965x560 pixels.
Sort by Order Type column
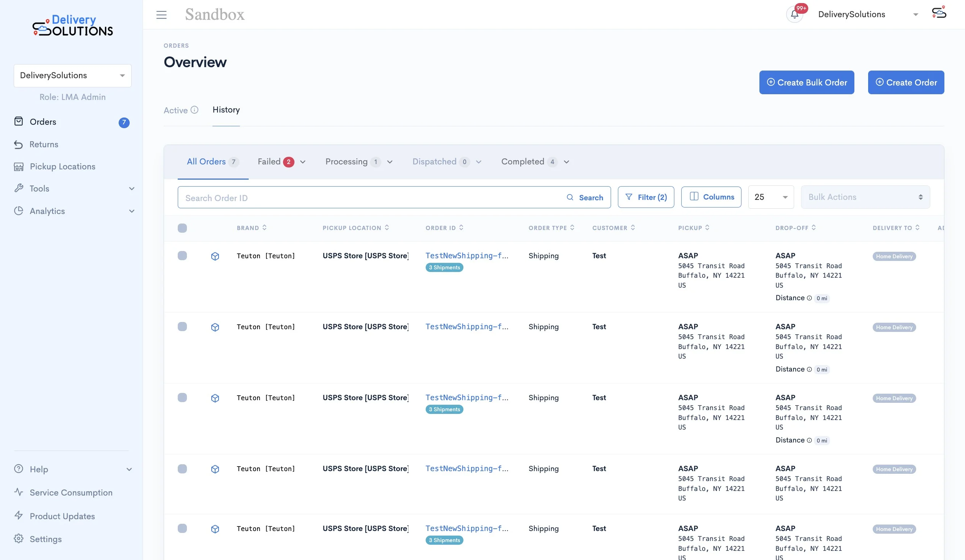pos(572,227)
